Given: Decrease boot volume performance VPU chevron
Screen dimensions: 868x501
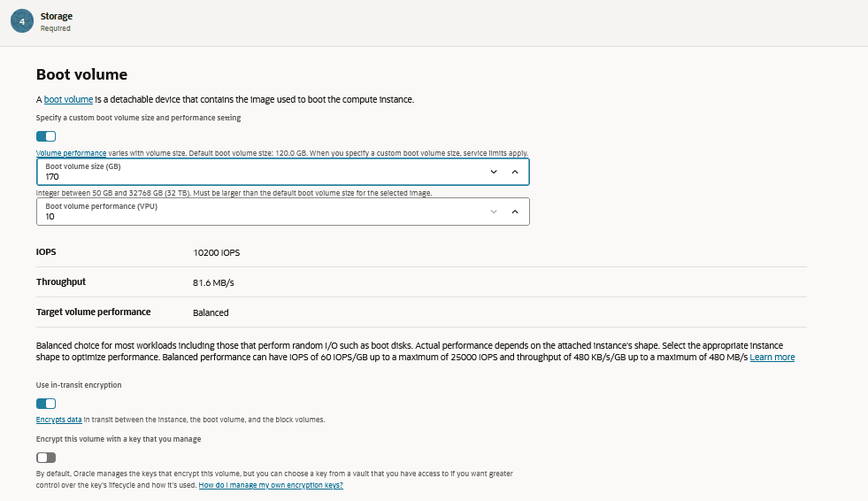Looking at the screenshot, I should click(494, 212).
